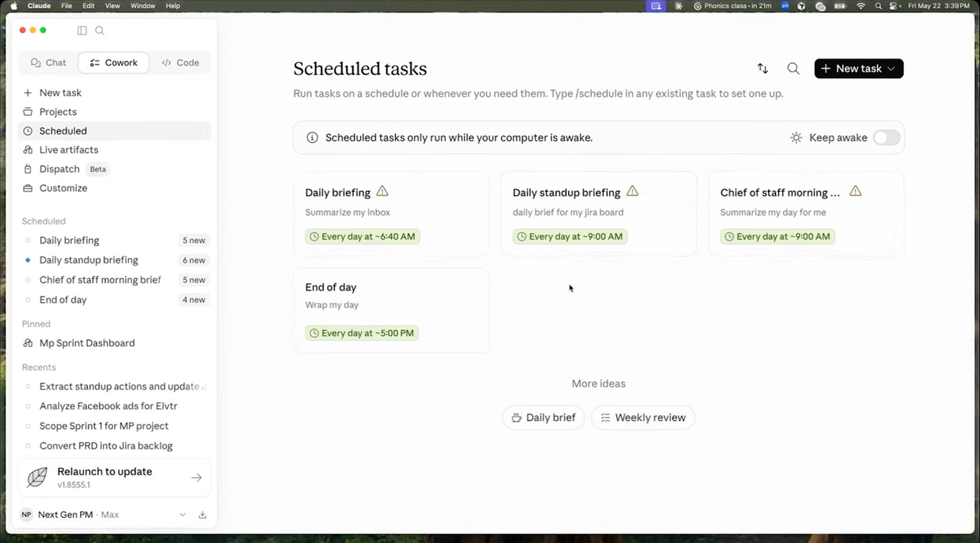Click the plus icon beside New task in sidebar
The height and width of the screenshot is (543, 980).
point(28,93)
